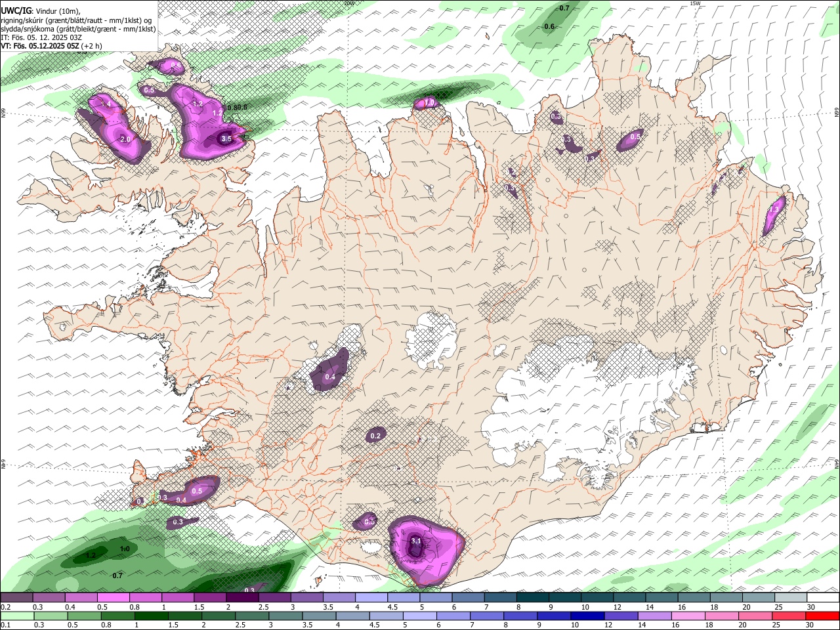The height and width of the screenshot is (630, 840).
Task: Select the IT: Fös. 05. 12. 2025 03Z line
Action: click(41, 37)
